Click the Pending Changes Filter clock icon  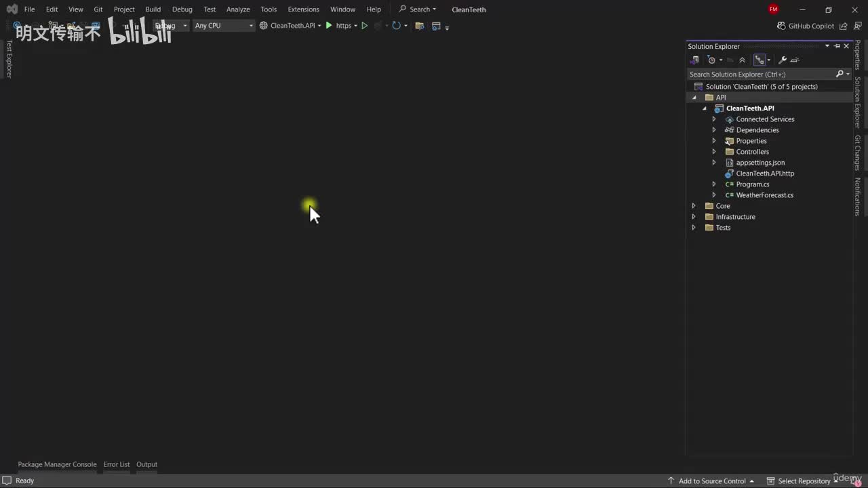711,60
